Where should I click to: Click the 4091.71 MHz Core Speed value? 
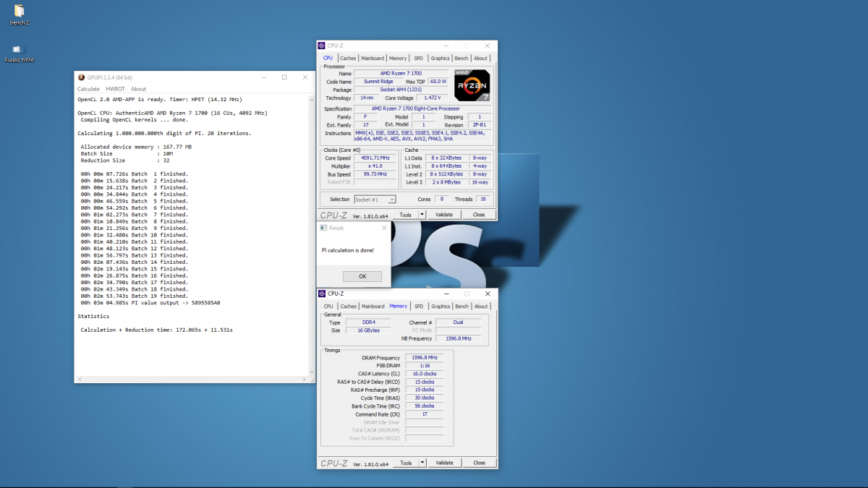pos(377,158)
